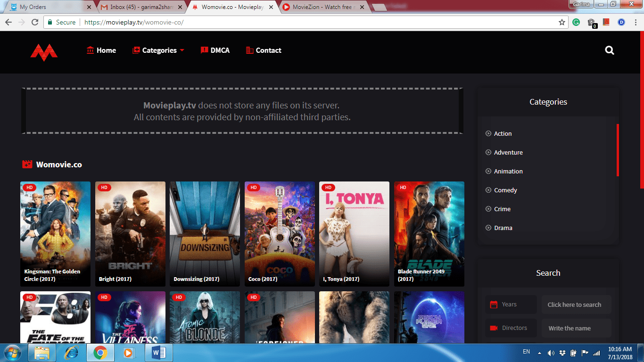The width and height of the screenshot is (644, 362).
Task: Click the Chrome taskbar icon
Action: point(100,353)
